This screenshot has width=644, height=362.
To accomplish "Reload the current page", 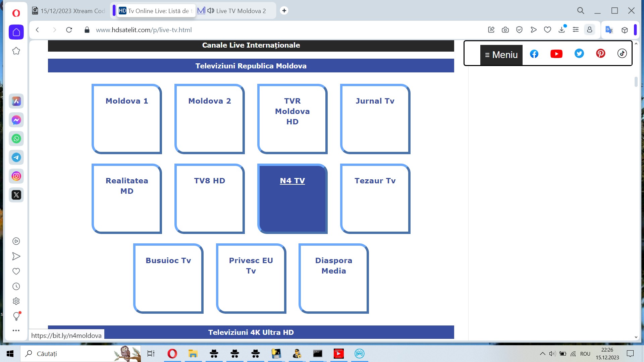I will coord(69,30).
